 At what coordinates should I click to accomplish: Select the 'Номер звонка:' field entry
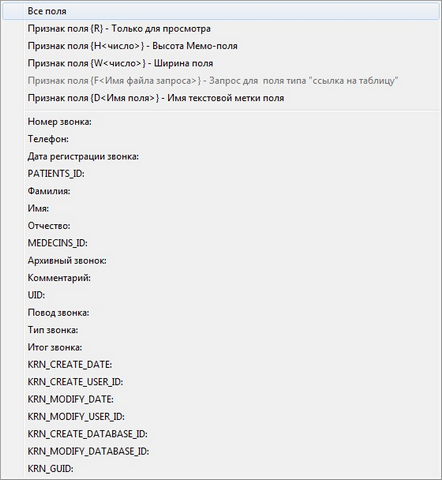(x=221, y=122)
